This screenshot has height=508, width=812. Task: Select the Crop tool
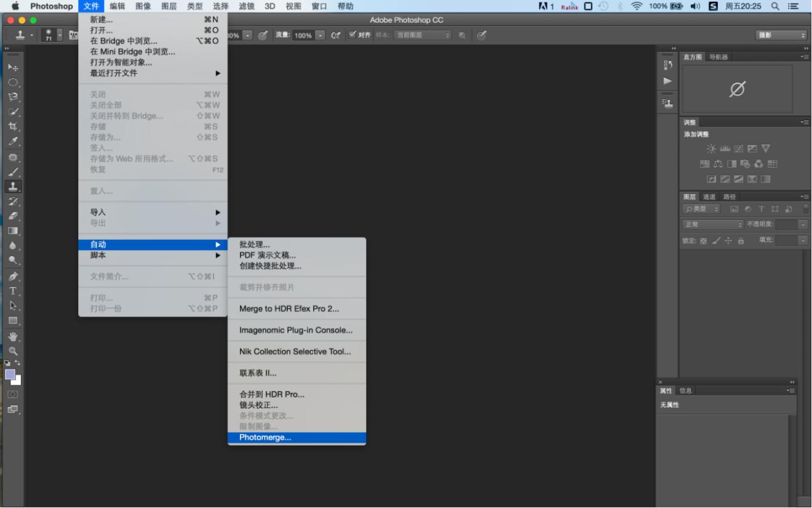click(x=13, y=126)
